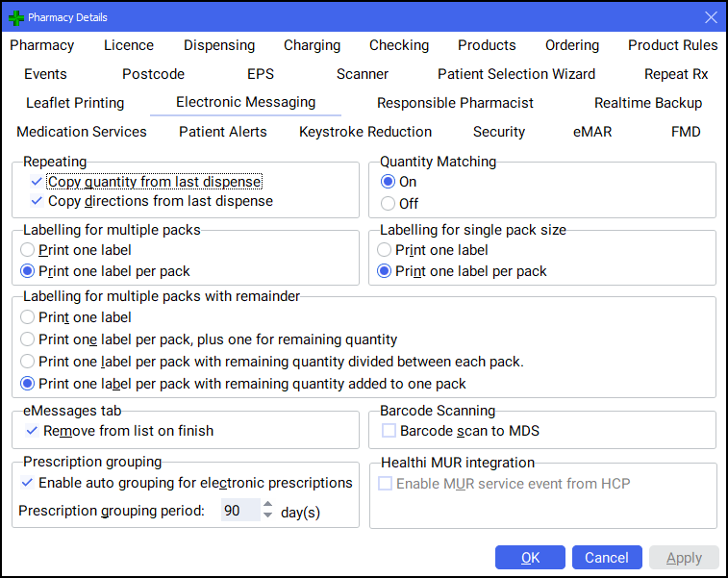Screen dimensions: 728x578
Task: Select Print one label for multiple packs
Action: point(28,250)
